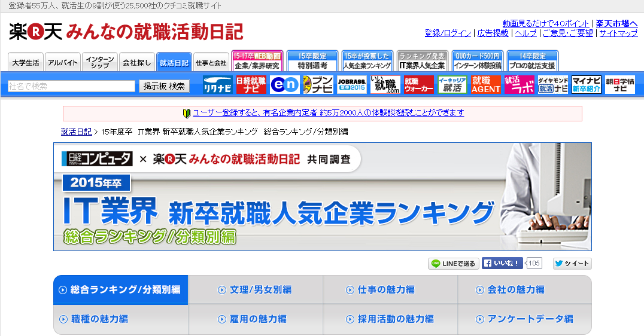The height and width of the screenshot is (336, 644).
Task: Open the マイナビ新卒紹介 icon
Action: pos(586,85)
